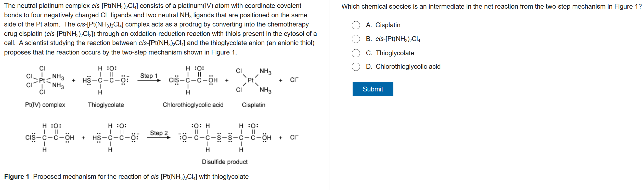Click the "Cisplatin" label beneath the structure

coord(253,105)
